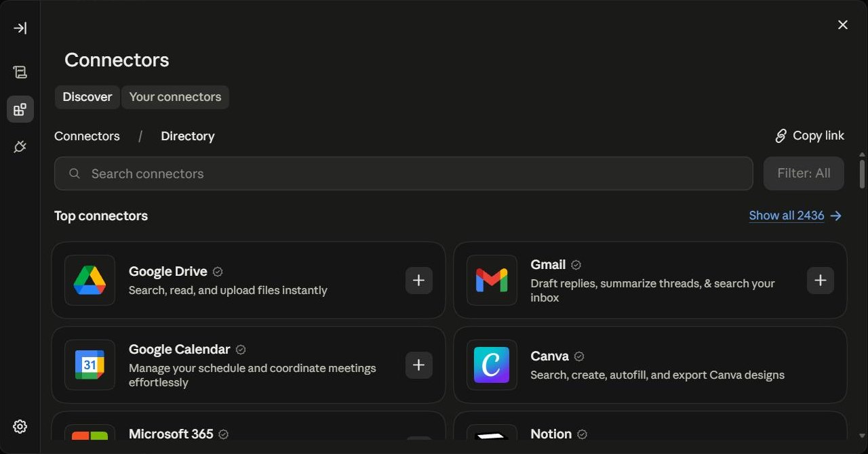Open the Microsoft 365 connector title
Viewport: 868px width, 454px height.
tap(171, 434)
